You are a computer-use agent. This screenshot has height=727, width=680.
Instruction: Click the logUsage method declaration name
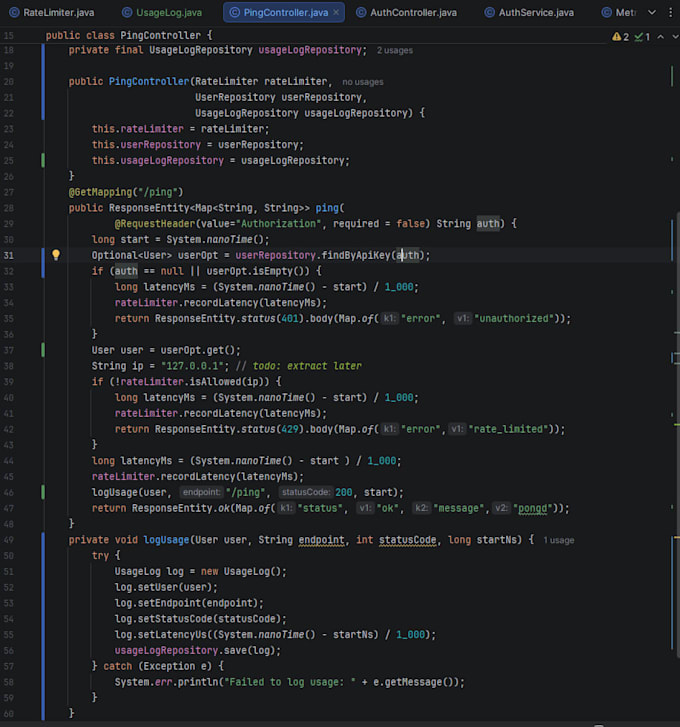[x=166, y=540]
